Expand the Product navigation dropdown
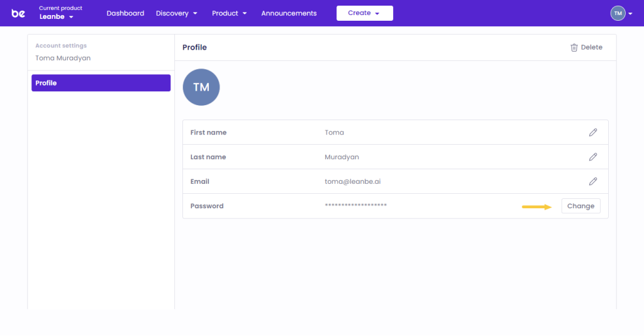This screenshot has height=336, width=644. (x=229, y=13)
